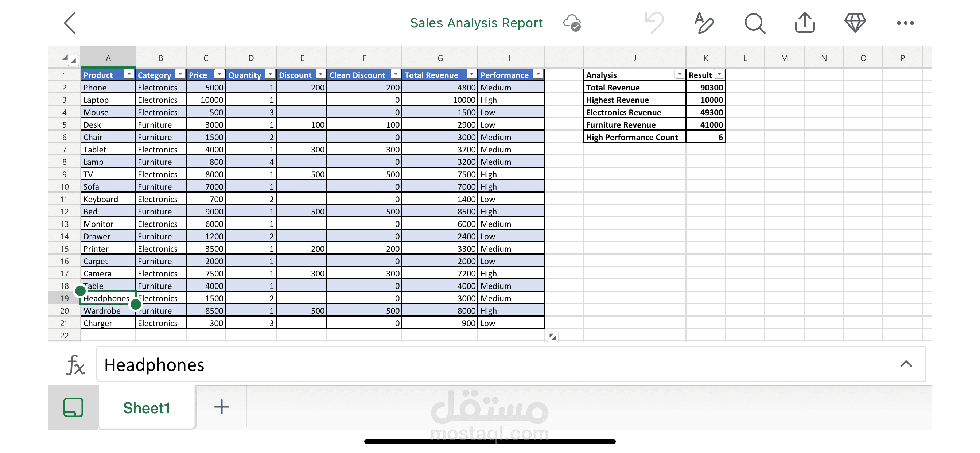Screen dimensions: 980x453
Task: Open Result column filter dropdown
Action: click(719, 74)
